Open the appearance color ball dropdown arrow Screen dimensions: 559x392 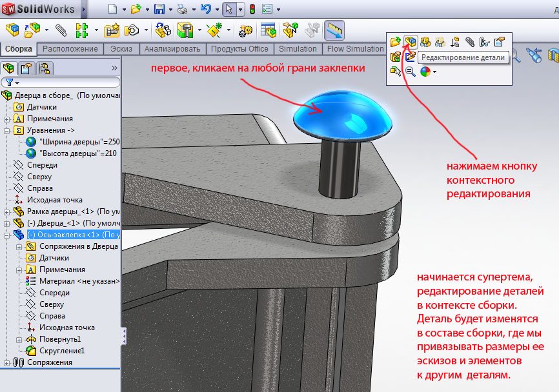click(x=435, y=72)
